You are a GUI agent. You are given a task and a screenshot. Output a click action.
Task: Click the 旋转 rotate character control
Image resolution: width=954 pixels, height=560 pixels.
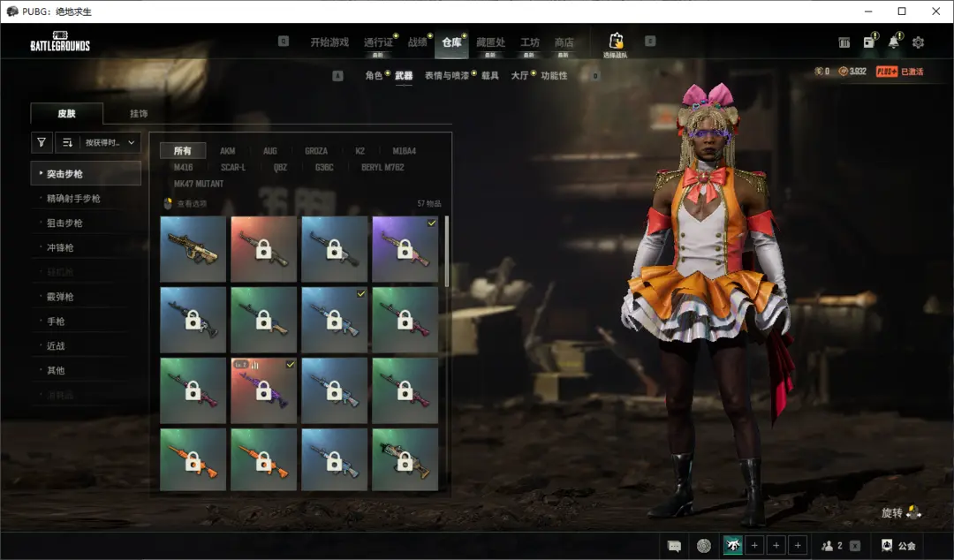(x=901, y=512)
